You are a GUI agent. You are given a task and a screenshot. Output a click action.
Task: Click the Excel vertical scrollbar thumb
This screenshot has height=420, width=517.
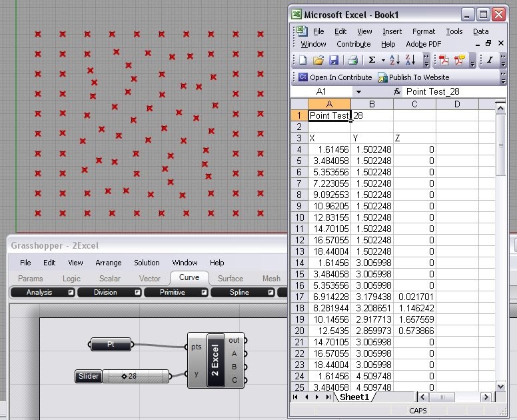point(500,145)
